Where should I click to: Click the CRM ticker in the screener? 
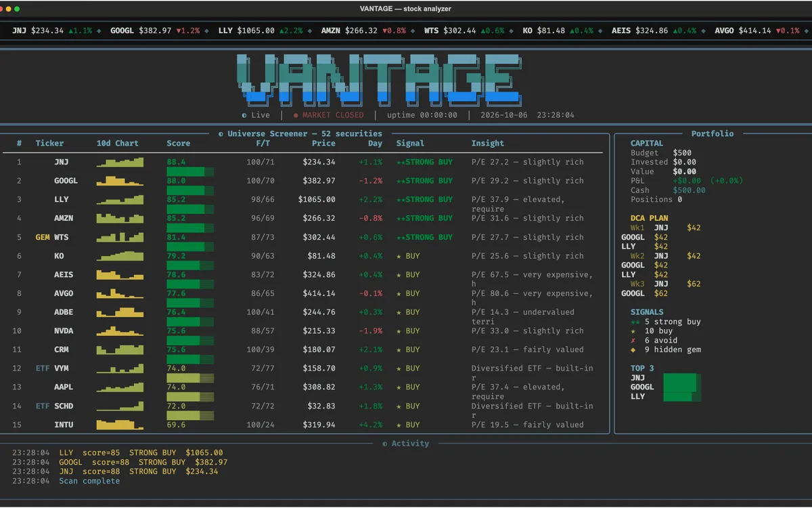62,350
